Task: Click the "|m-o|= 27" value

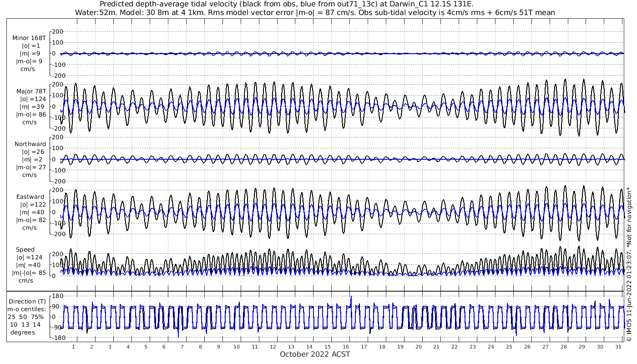Action: tap(31, 167)
